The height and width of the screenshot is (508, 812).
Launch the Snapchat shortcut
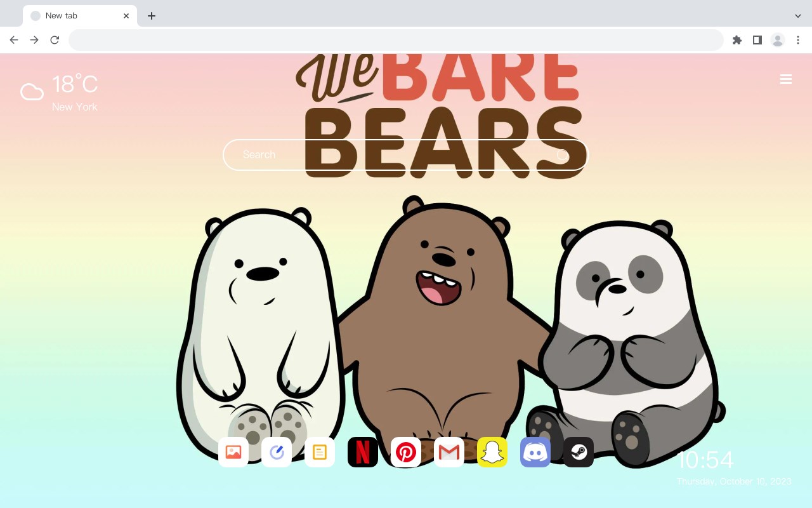click(x=492, y=452)
